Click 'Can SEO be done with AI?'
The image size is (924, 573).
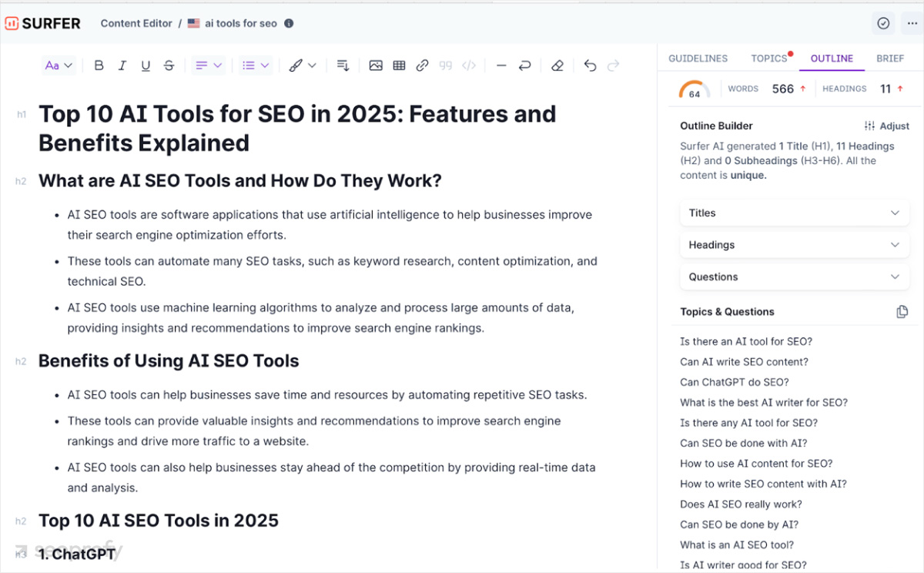[x=743, y=443]
